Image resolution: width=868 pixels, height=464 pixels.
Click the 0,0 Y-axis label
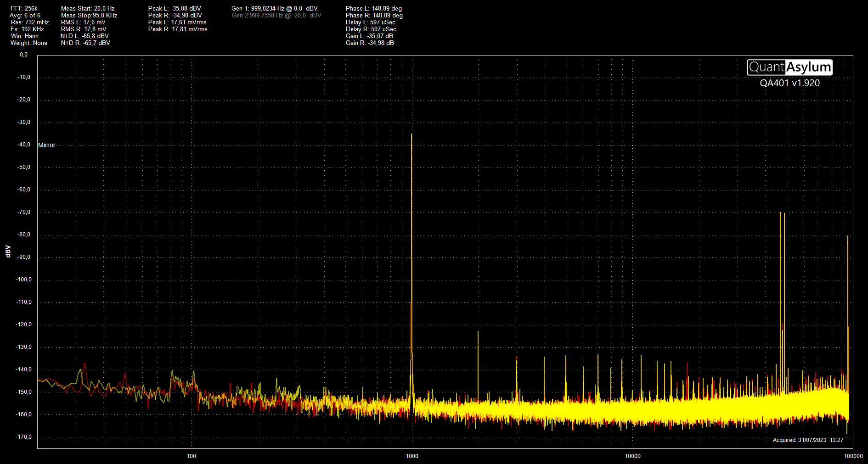tap(23, 55)
